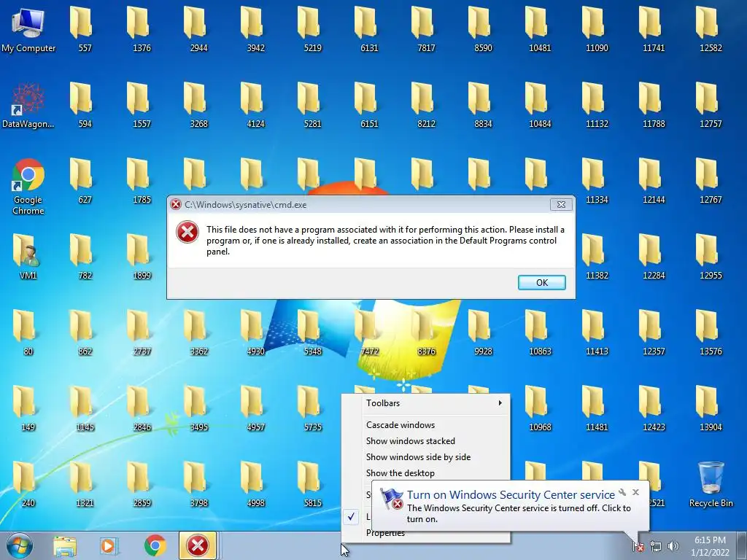Screen dimensions: 747x560
Task: Open balloon notification settings wrench
Action: pyautogui.click(x=622, y=492)
